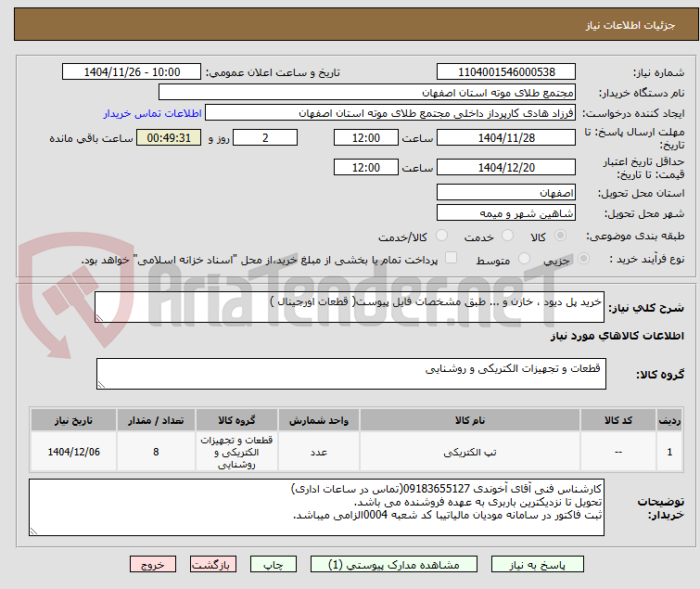
Task: Click the شرح کلی نیاز description textarea
Action: [x=350, y=307]
